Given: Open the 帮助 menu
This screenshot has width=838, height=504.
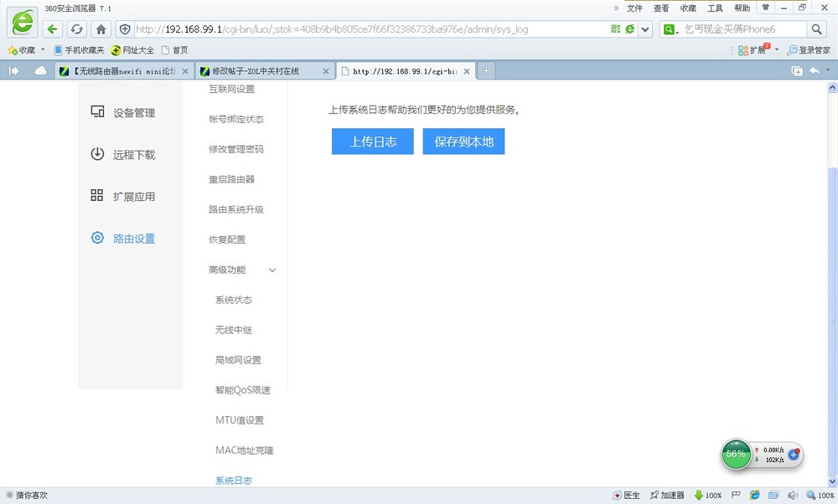Looking at the screenshot, I should (x=742, y=8).
